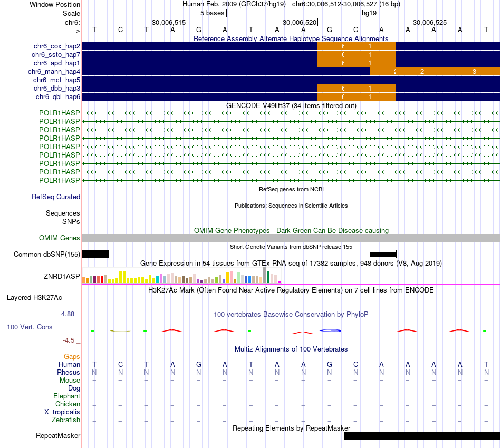Open Publications: Sequences in Scientific Articles title
501x448 pixels.
pyautogui.click(x=291, y=206)
